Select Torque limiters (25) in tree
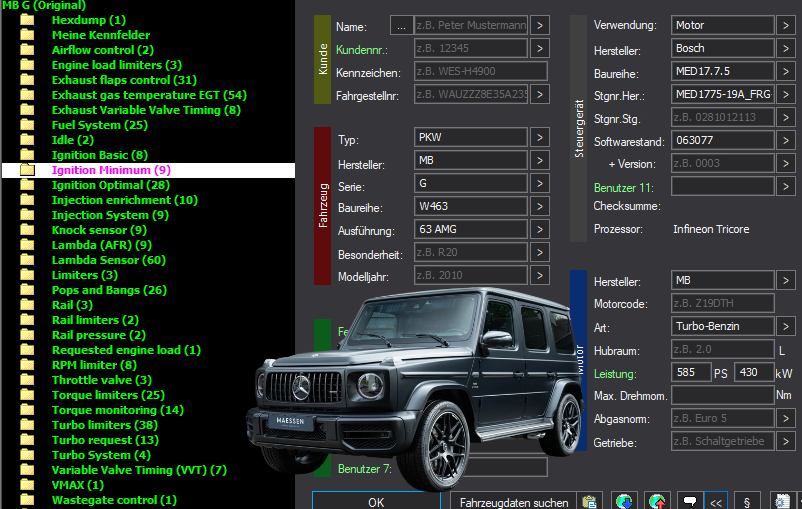 108,395
